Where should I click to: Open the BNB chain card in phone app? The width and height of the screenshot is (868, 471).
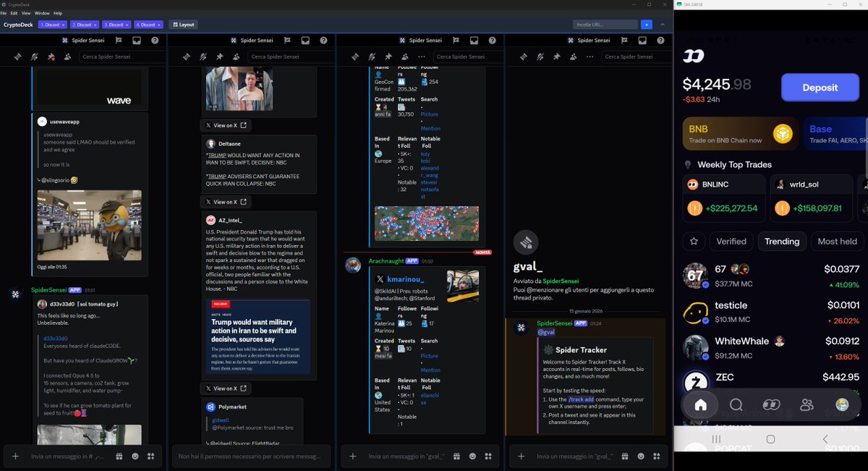pyautogui.click(x=741, y=134)
